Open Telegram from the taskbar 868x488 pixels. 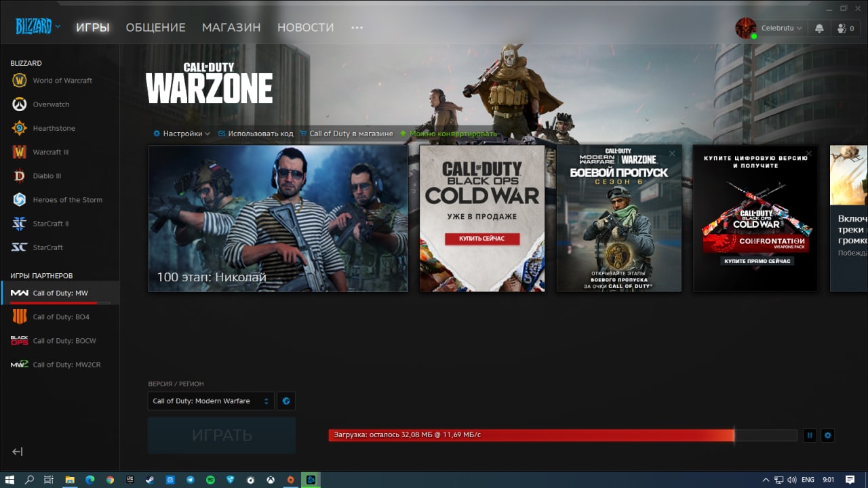(x=190, y=480)
